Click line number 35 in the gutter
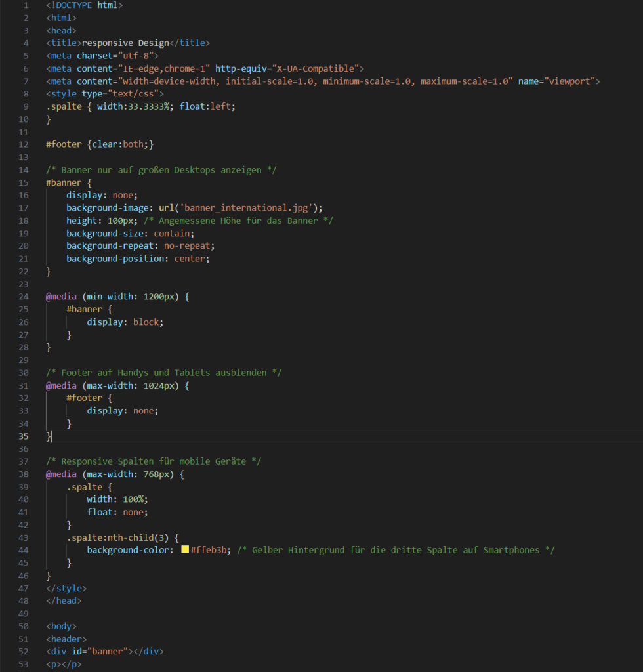The width and height of the screenshot is (643, 672). (24, 436)
